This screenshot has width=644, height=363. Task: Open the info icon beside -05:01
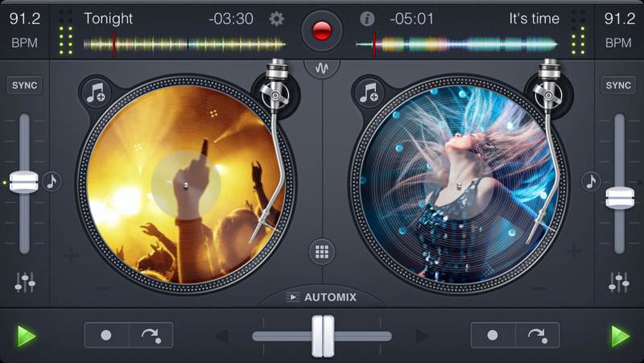click(367, 19)
